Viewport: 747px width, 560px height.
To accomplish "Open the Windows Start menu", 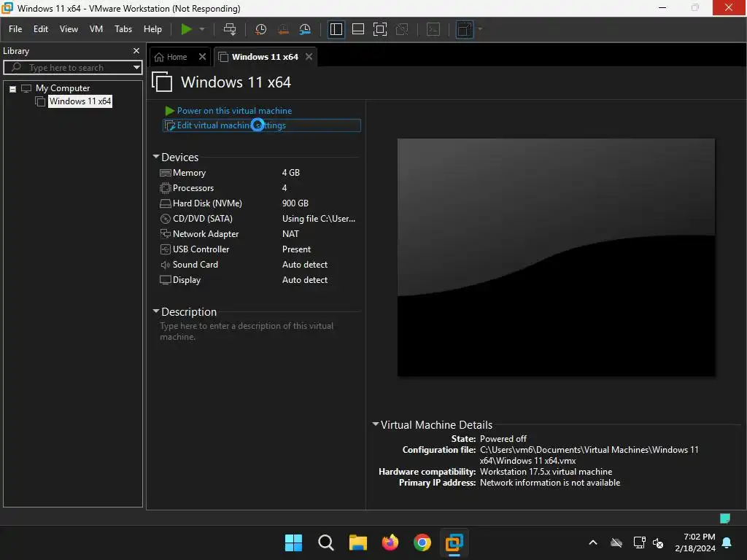I will coord(293,542).
